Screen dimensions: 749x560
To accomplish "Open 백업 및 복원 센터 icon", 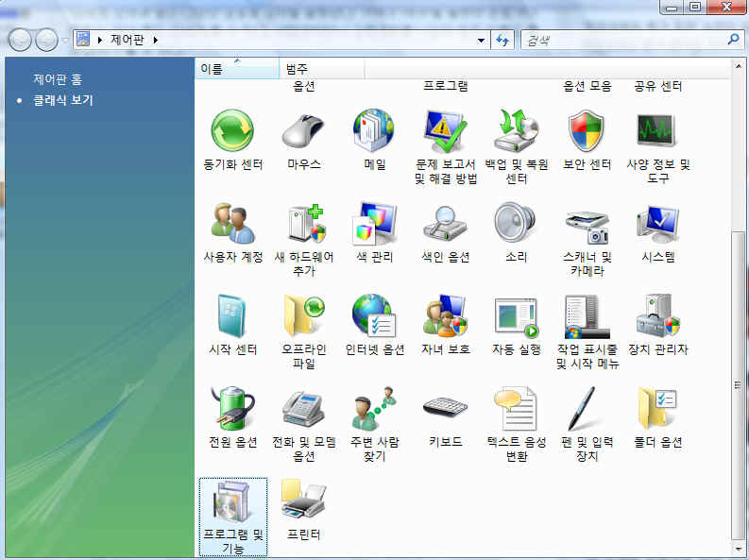I will [x=517, y=131].
